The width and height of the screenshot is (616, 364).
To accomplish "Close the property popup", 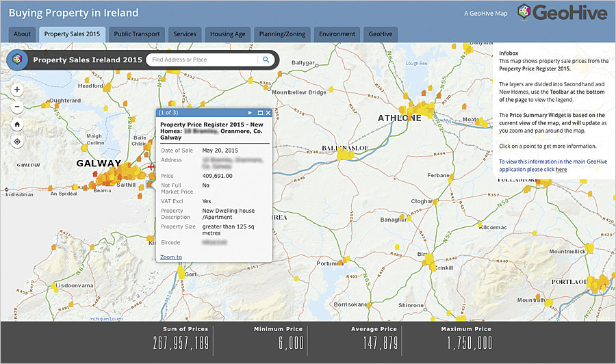I will [268, 113].
